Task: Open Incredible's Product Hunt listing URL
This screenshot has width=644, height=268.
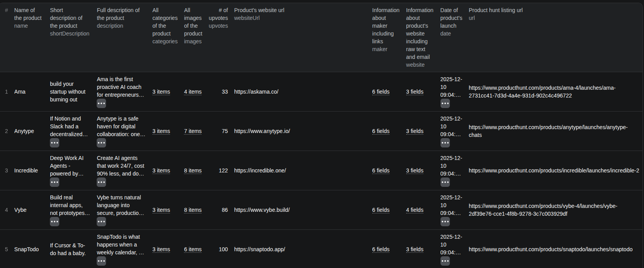Action: (554, 171)
